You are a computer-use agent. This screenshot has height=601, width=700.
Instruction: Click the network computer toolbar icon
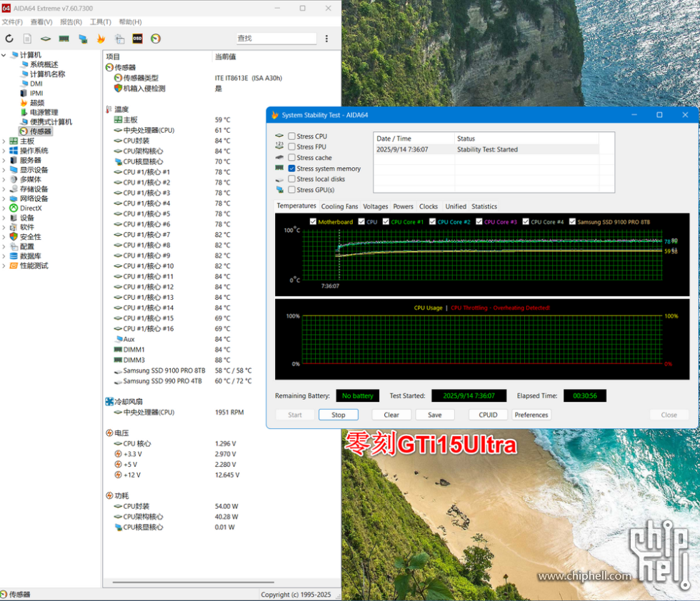coord(83,39)
